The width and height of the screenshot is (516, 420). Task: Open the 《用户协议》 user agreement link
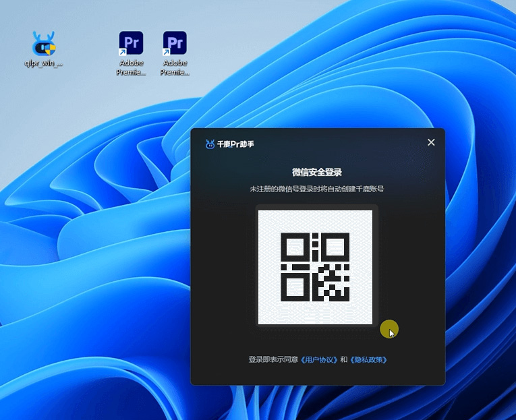[319, 360]
